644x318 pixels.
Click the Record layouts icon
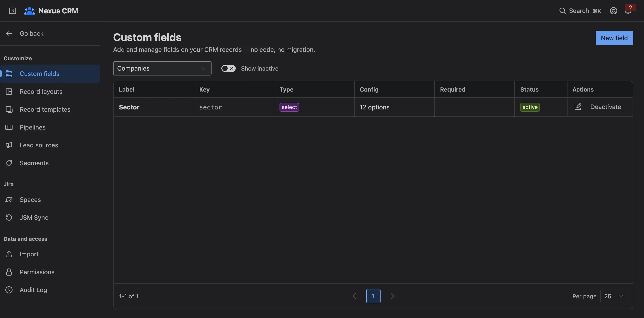tap(9, 92)
